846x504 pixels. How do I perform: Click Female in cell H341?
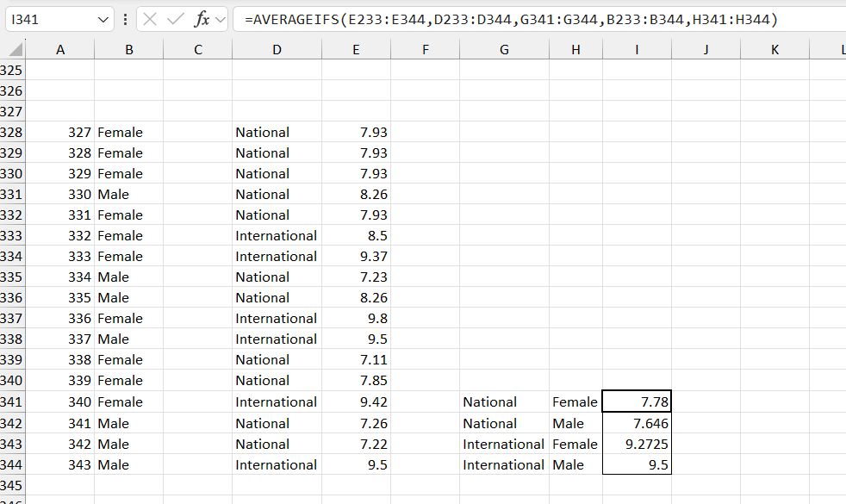(575, 402)
